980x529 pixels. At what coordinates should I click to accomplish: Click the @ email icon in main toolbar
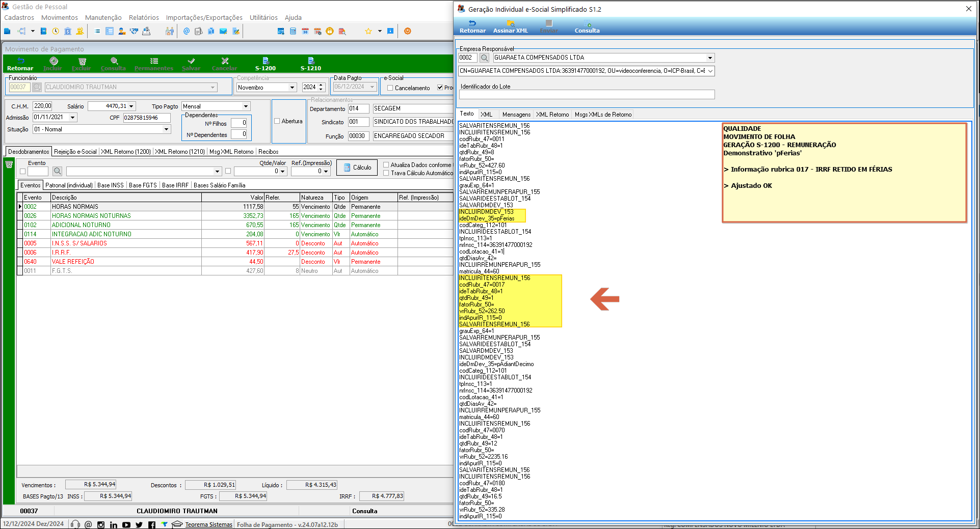click(187, 31)
